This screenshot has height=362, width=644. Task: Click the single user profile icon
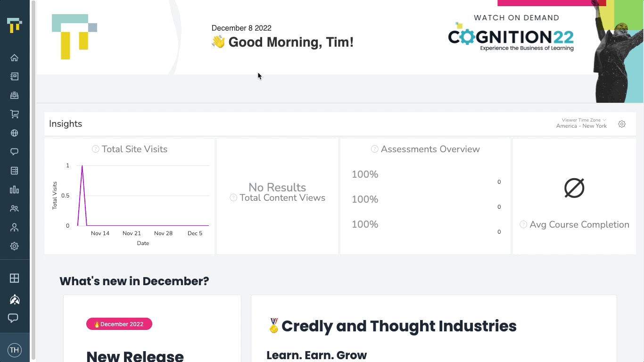pos(15,227)
